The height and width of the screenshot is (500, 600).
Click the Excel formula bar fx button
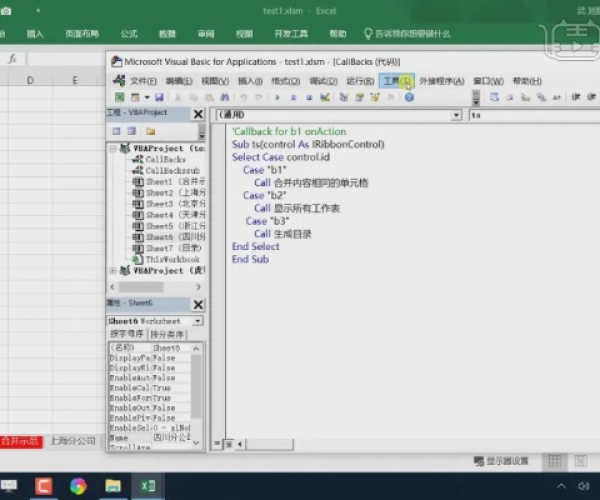click(13, 59)
